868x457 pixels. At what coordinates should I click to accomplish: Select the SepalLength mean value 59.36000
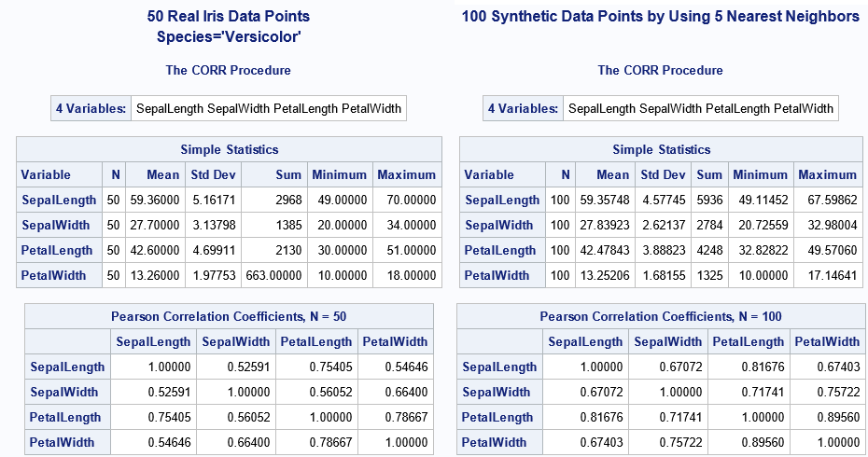(x=155, y=200)
